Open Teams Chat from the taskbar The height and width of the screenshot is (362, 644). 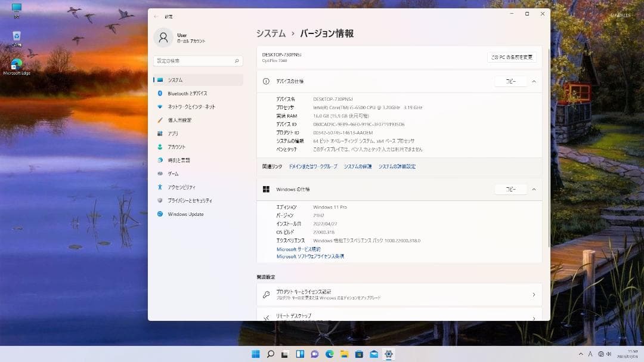click(x=314, y=354)
